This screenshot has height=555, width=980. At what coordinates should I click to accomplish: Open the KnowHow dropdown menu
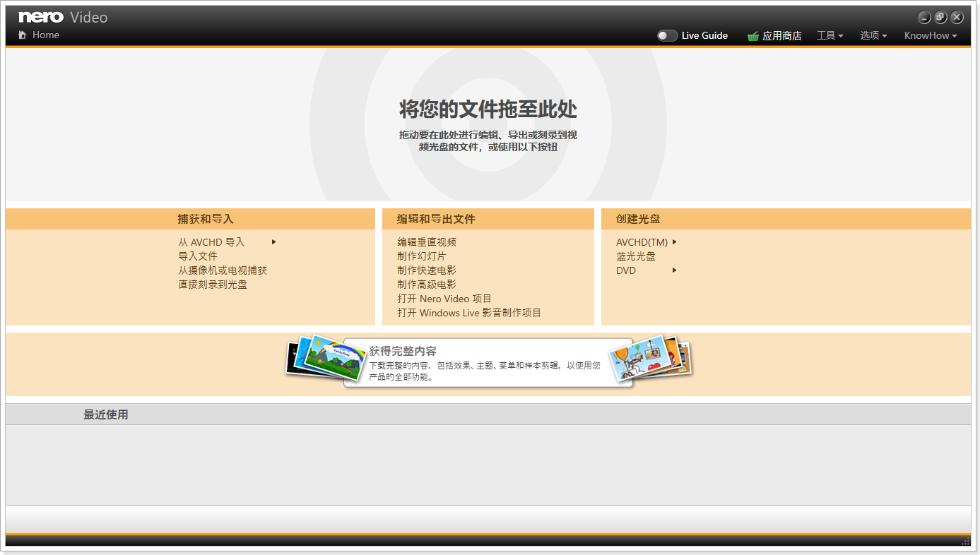[931, 35]
